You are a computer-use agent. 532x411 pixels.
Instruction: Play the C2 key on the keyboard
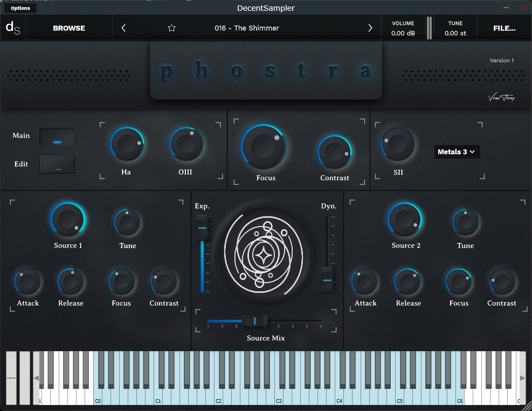[218, 397]
